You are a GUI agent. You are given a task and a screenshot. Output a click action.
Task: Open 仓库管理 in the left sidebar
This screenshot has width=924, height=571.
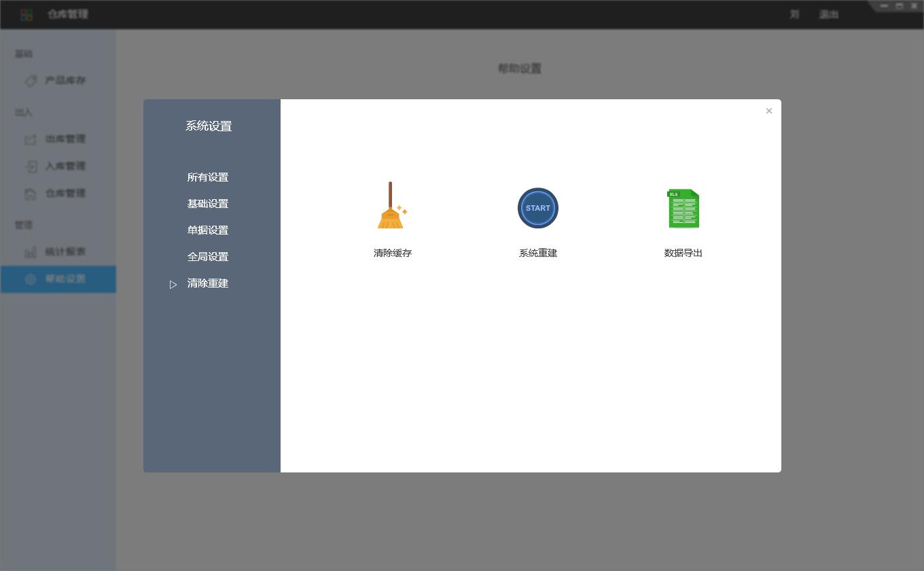65,194
